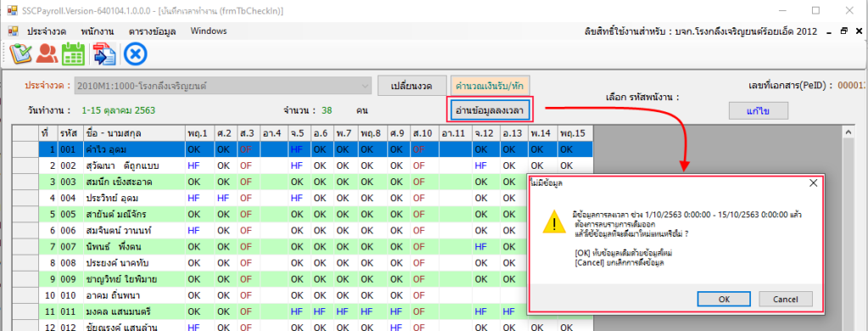Click OK cell for คำไว under พฤ.15
The width and height of the screenshot is (868, 331).
(575, 149)
